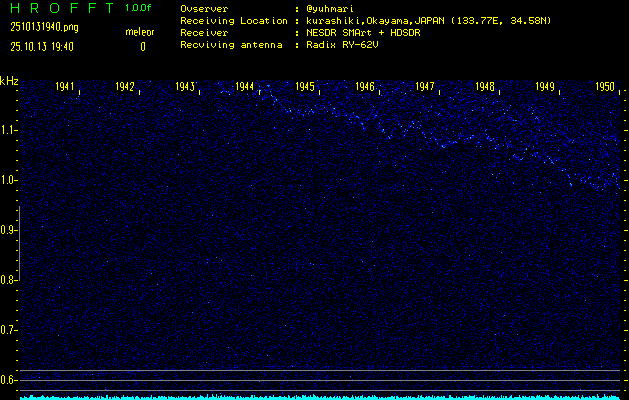Click the kHz axis unit label
Image resolution: width=629 pixels, height=400 pixels.
coord(9,81)
